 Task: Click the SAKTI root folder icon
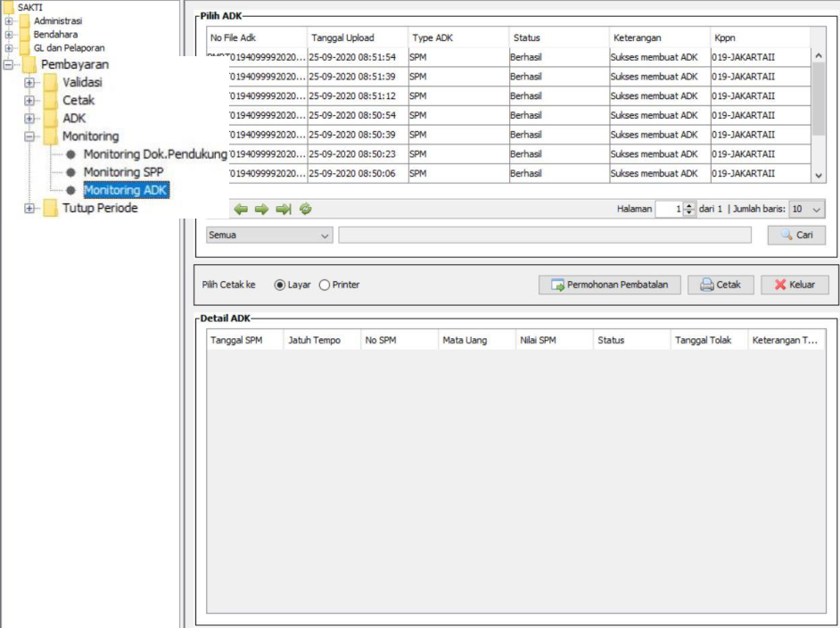pos(9,7)
